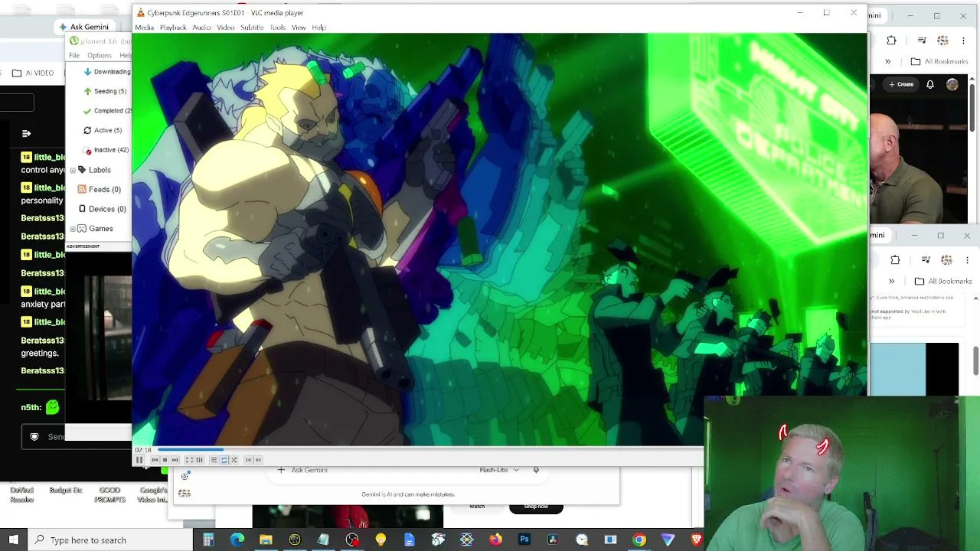The height and width of the screenshot is (551, 980).
Task: Open extensions puzzle icon in upper browser
Action: pyautogui.click(x=891, y=41)
